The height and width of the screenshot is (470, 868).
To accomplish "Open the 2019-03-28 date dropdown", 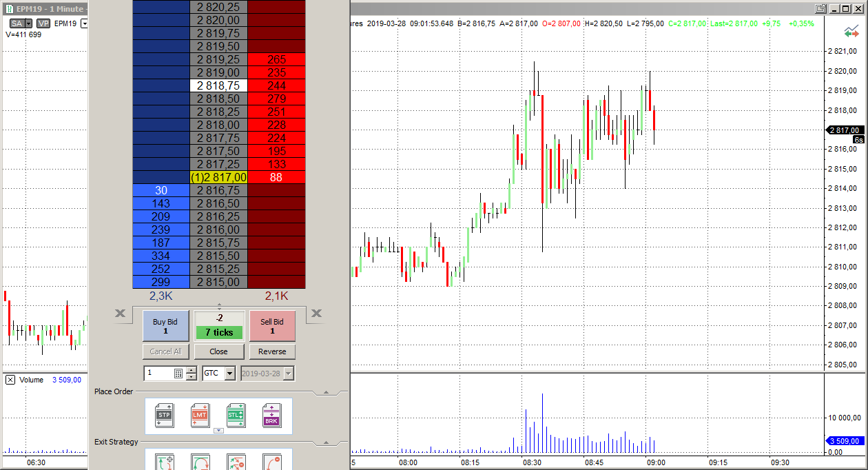I will click(289, 373).
